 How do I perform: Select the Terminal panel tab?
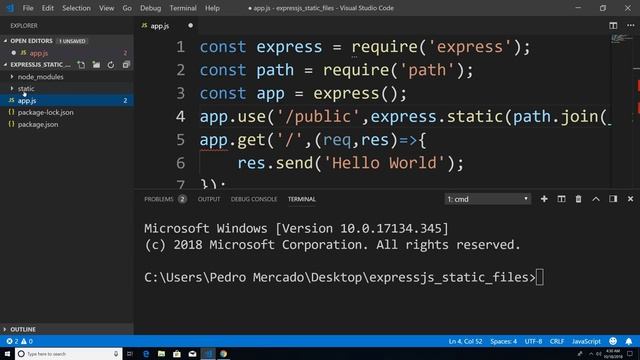coord(302,199)
